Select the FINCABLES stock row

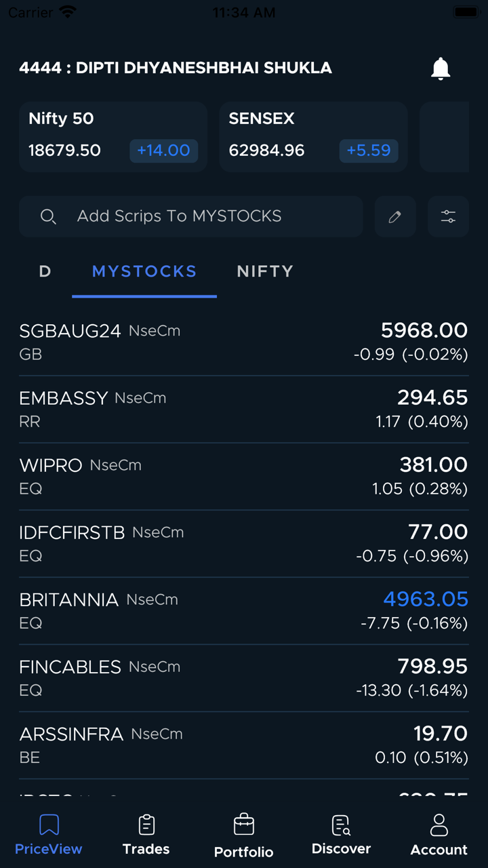244,677
